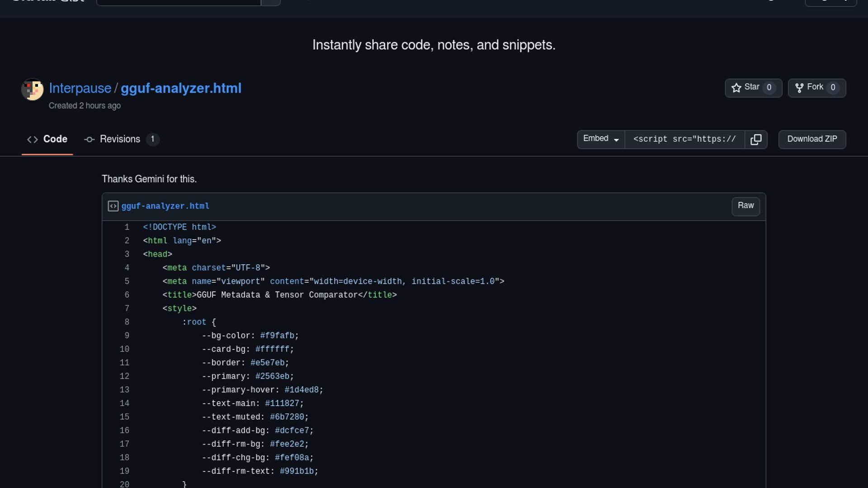Open the Revisions tab
This screenshot has width=868, height=488.
point(120,140)
